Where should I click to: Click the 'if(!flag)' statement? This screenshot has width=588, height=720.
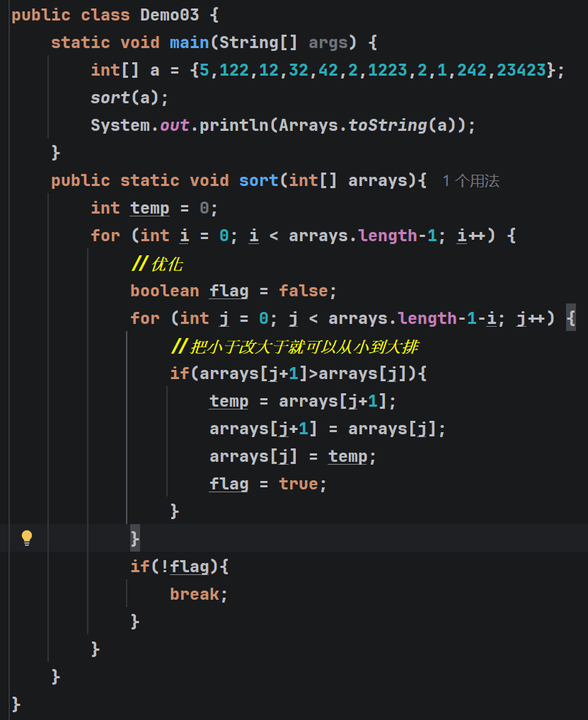click(180, 567)
